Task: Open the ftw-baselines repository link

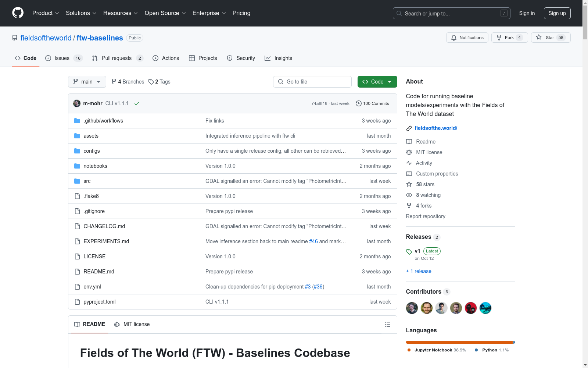Action: click(100, 38)
